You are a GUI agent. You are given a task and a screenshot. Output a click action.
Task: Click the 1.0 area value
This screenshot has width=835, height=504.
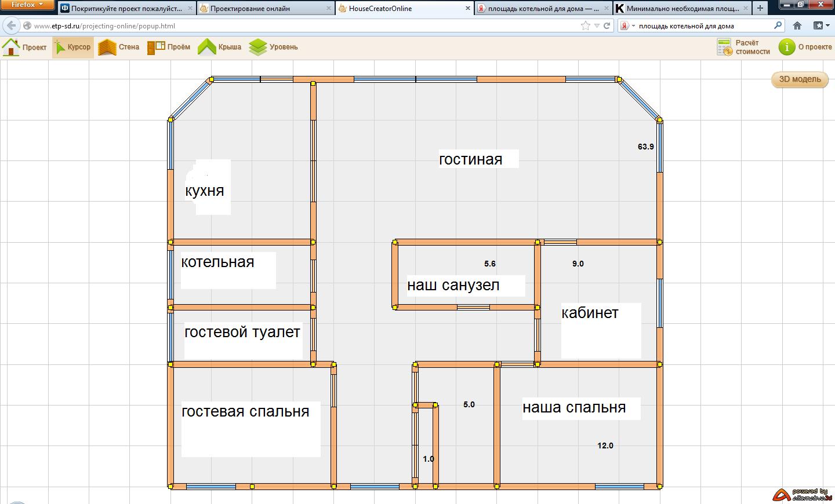[429, 459]
